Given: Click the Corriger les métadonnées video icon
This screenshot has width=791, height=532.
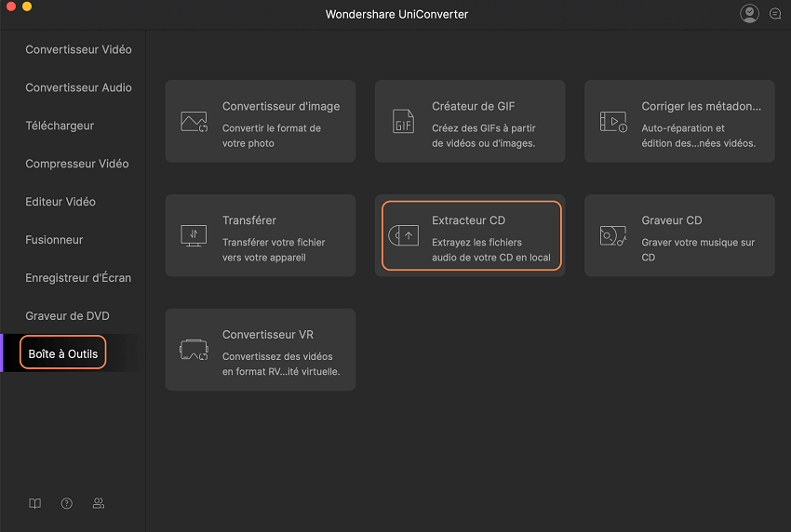Looking at the screenshot, I should point(613,122).
